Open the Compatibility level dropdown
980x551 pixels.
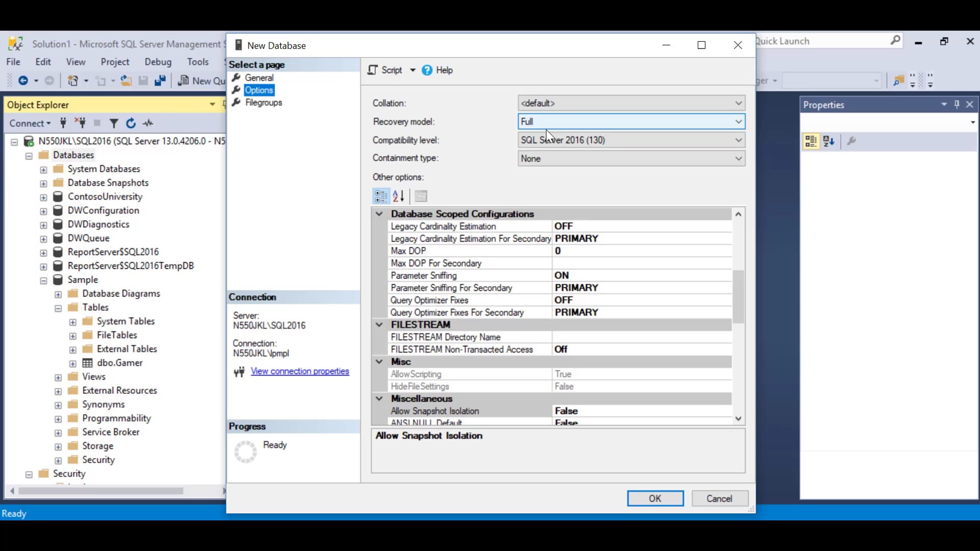click(x=738, y=140)
